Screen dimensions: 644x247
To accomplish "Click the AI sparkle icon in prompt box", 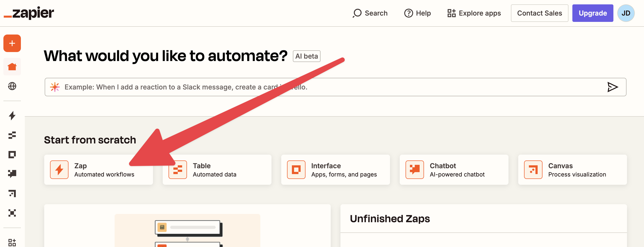I will coord(55,87).
